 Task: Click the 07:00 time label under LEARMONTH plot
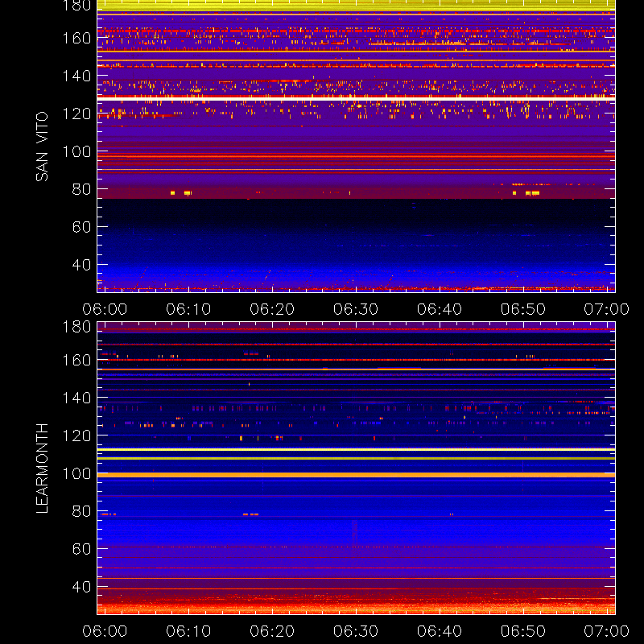tap(607, 631)
